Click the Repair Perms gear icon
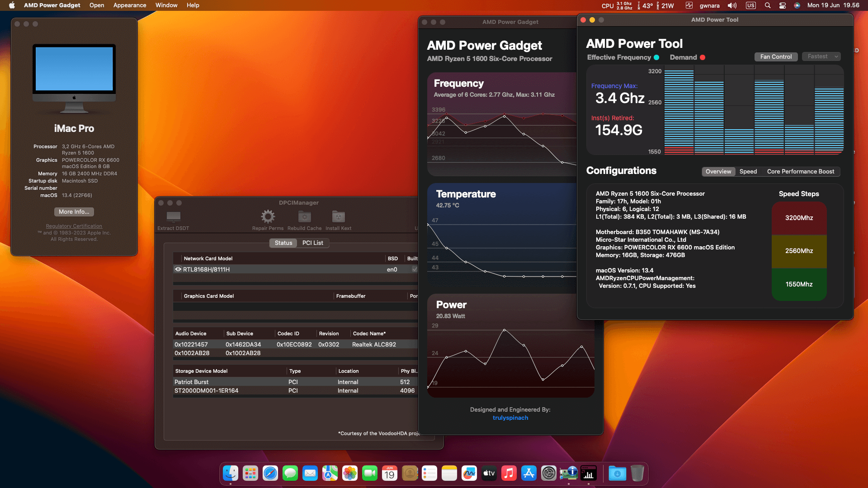Screen dimensions: 868x488 268,216
